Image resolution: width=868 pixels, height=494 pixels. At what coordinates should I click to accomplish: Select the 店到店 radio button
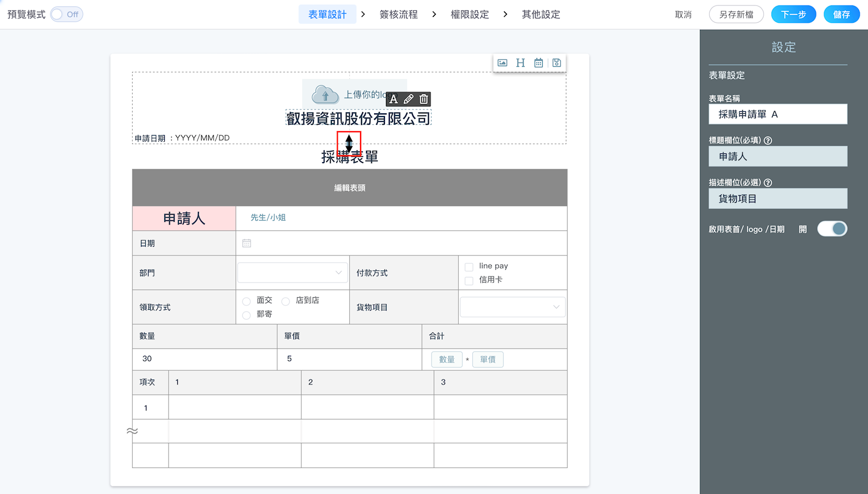coord(286,301)
